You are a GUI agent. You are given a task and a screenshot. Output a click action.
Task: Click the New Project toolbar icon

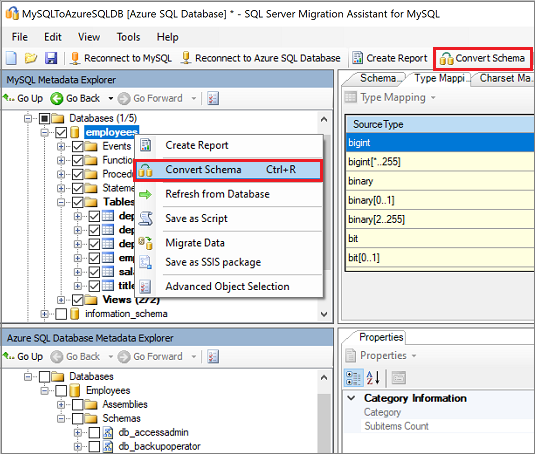11,58
